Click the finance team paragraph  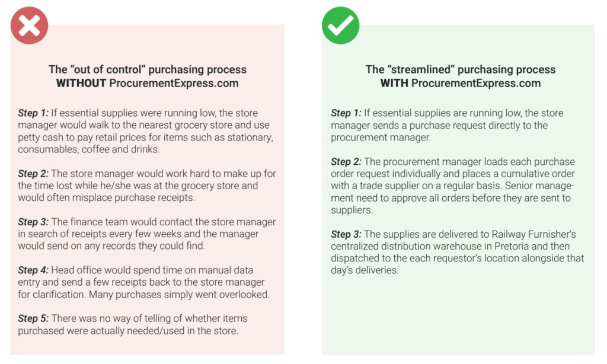click(147, 234)
